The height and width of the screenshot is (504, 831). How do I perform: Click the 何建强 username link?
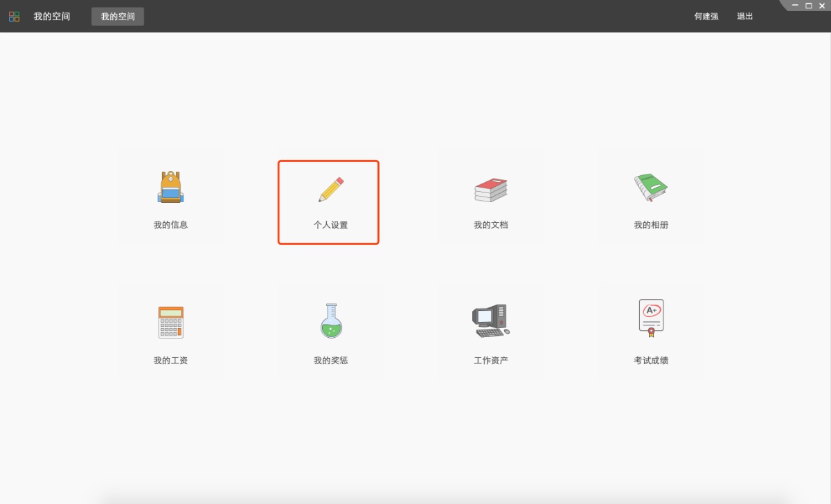(706, 17)
